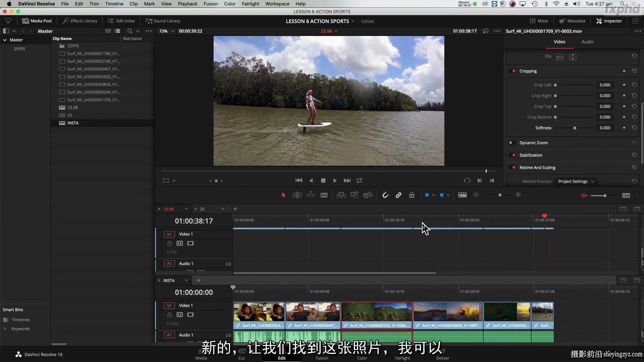644x362 pixels.
Task: Open the Edit Index panel
Action: (x=121, y=21)
